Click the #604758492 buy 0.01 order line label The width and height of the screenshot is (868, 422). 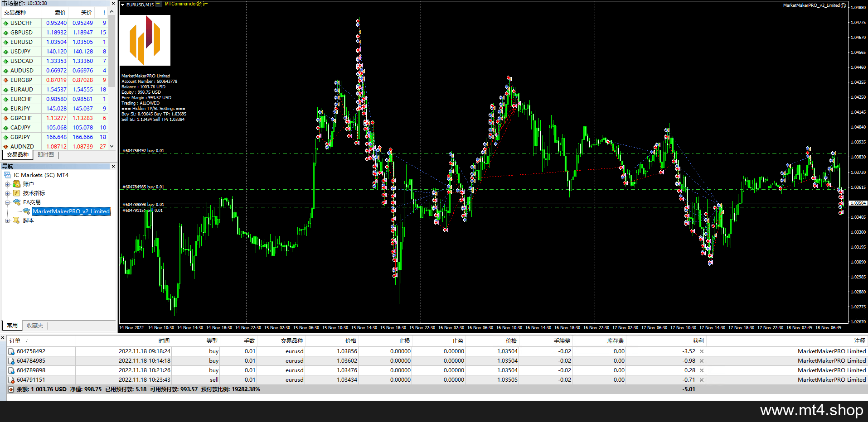(x=143, y=151)
